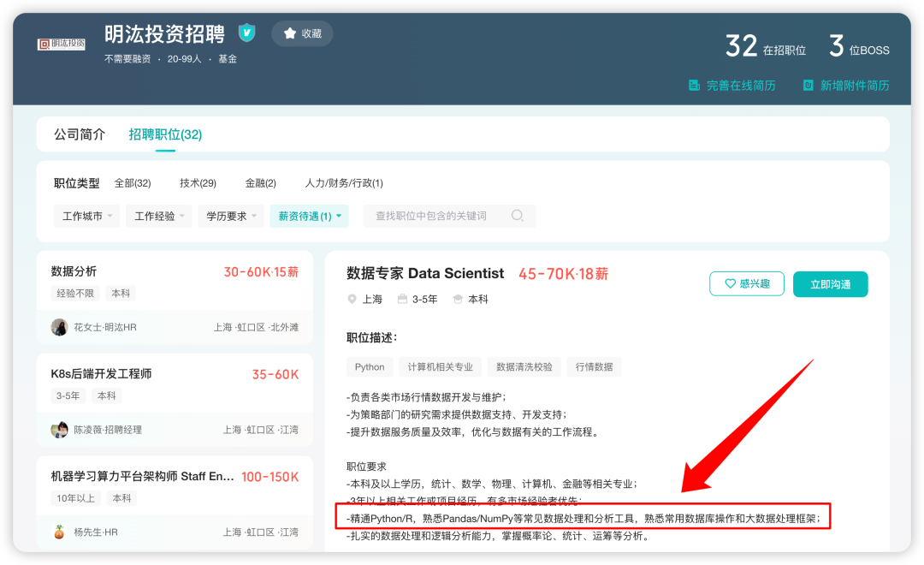
Task: Click the 立即沟通 button
Action: pyautogui.click(x=830, y=284)
